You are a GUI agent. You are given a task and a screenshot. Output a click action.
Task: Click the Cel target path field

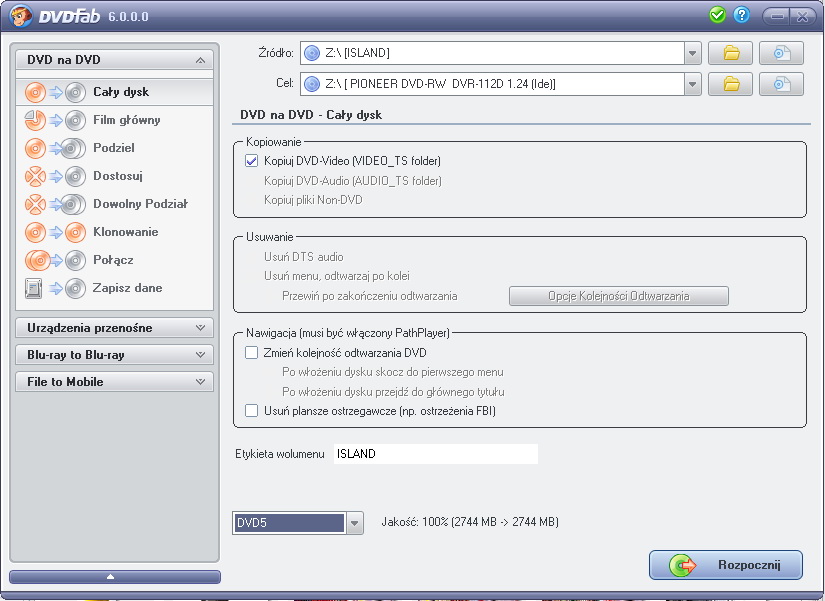[x=492, y=84]
